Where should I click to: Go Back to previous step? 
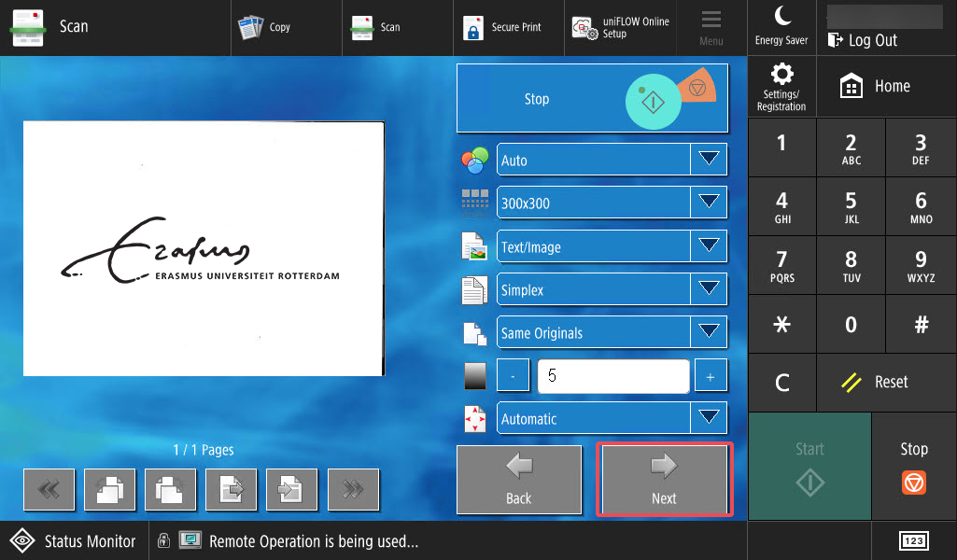pyautogui.click(x=519, y=480)
